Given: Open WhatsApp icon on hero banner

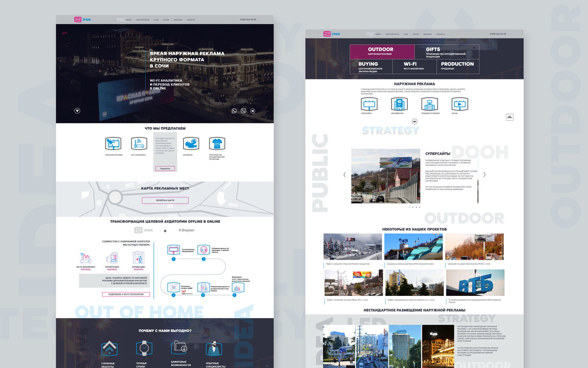Looking at the screenshot, I should click(234, 111).
